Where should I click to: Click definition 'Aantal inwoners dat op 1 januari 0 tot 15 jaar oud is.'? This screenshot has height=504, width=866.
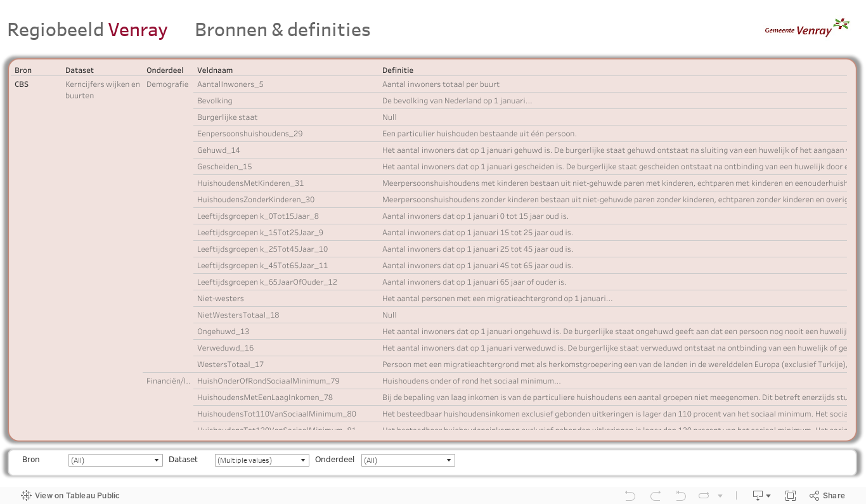(475, 216)
